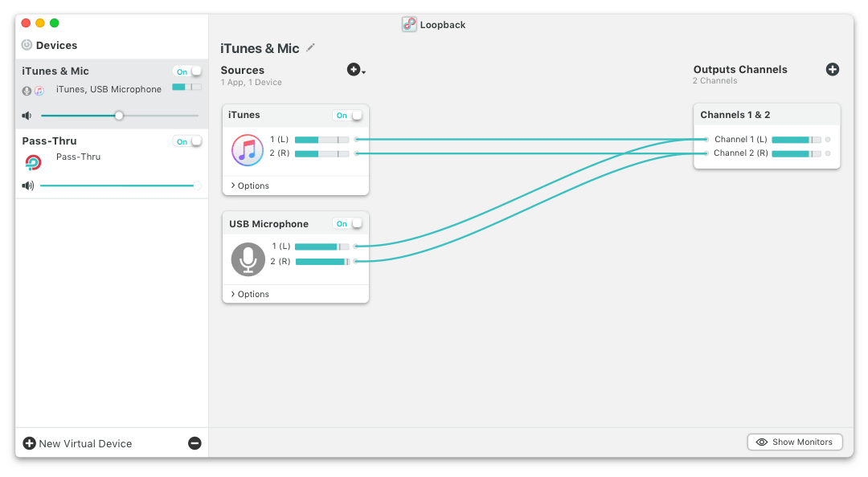Remove selected device with minus icon

click(x=194, y=443)
